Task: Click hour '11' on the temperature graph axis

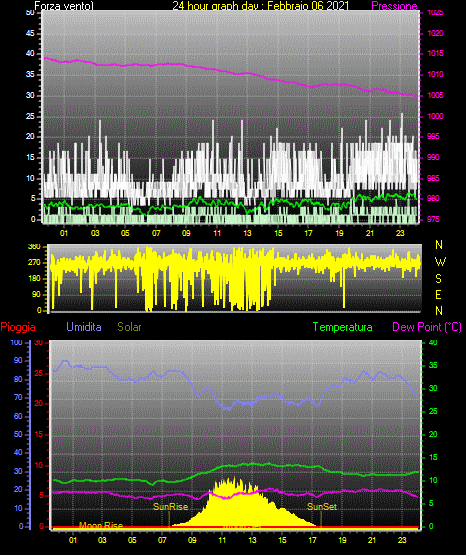Action: coord(222,540)
